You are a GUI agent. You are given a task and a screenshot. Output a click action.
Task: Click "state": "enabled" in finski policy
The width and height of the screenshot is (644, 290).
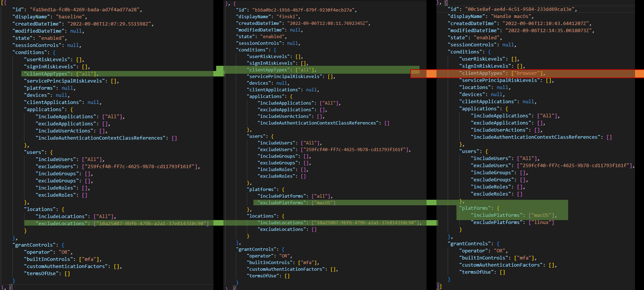pyautogui.click(x=261, y=37)
